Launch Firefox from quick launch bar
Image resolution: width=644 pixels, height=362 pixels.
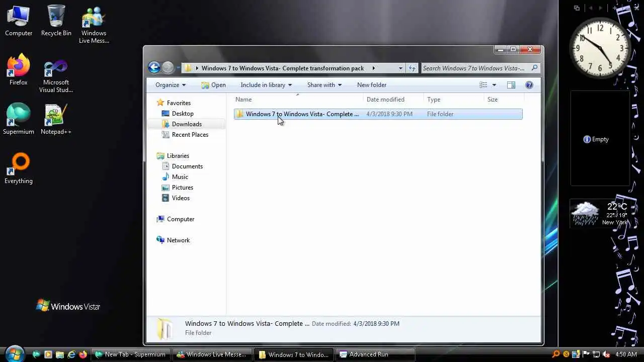click(83, 354)
